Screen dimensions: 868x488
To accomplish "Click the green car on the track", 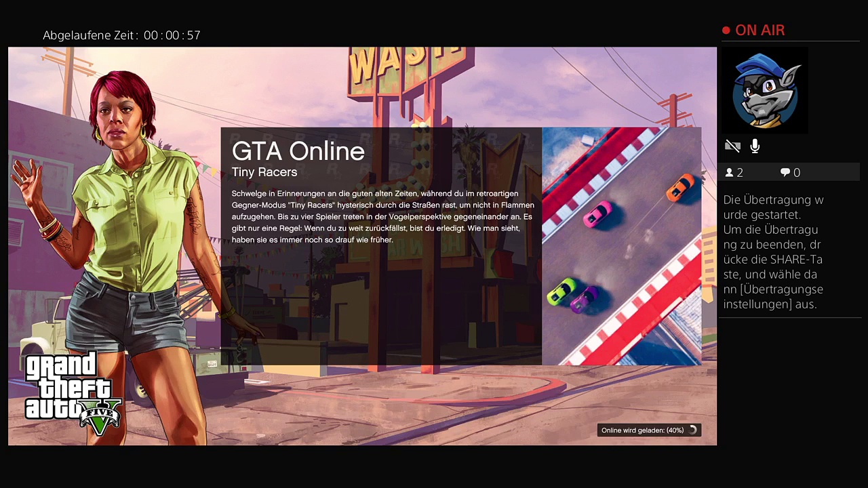I will pos(561,291).
